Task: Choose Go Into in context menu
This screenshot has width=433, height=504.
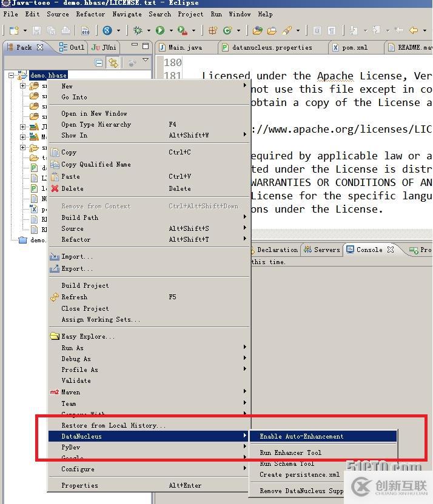Action: (x=148, y=97)
